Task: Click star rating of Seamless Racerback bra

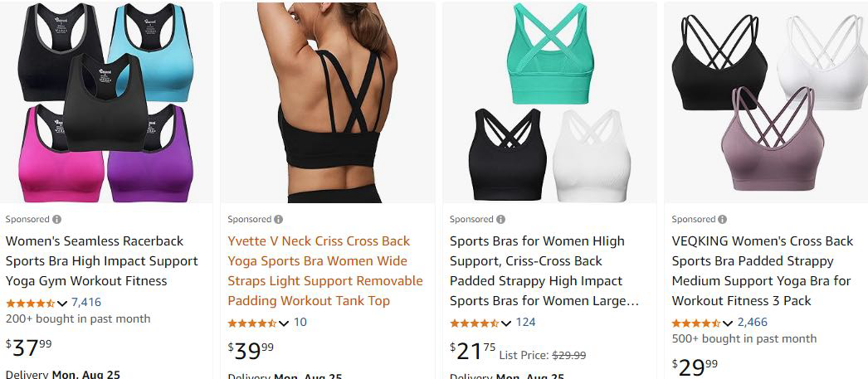Action: pyautogui.click(x=31, y=303)
